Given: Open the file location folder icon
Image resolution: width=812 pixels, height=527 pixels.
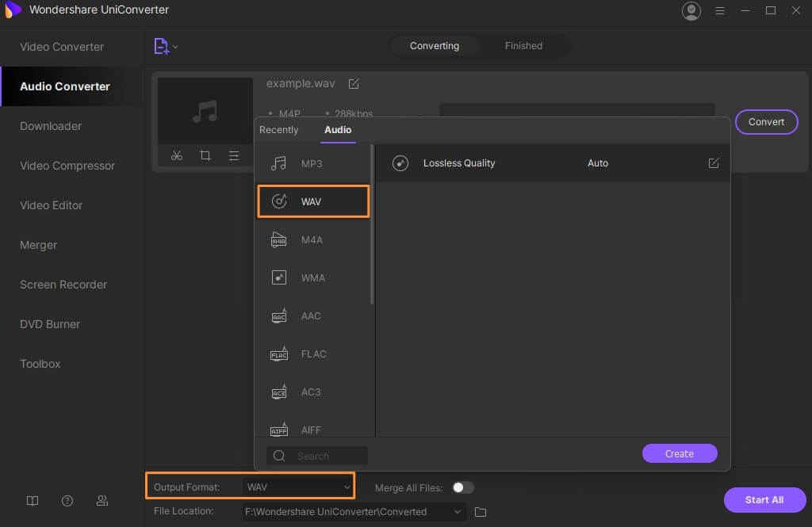Looking at the screenshot, I should point(480,512).
